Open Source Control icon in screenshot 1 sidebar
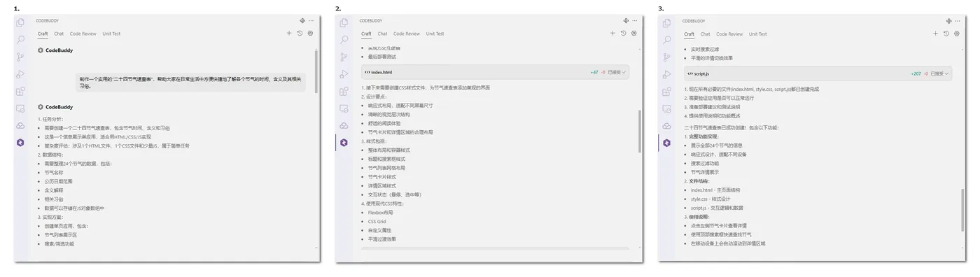This screenshot has width=980, height=277. pyautogui.click(x=20, y=57)
